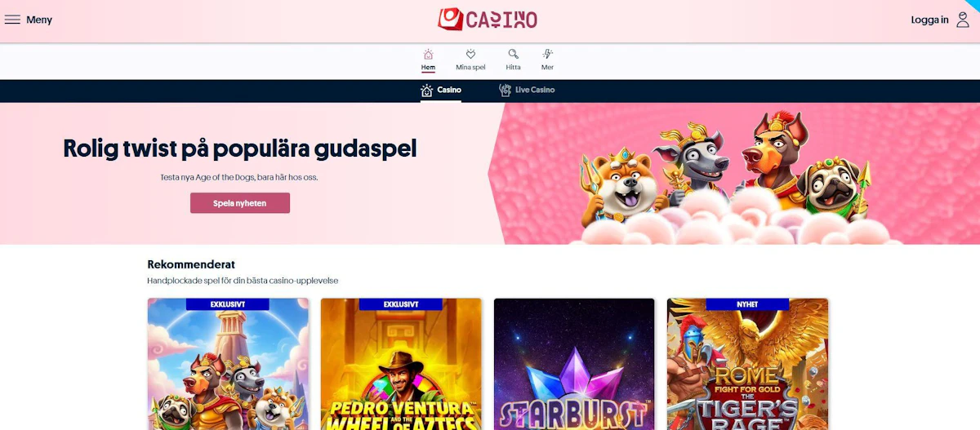Click the Hitta search icon

point(513,54)
